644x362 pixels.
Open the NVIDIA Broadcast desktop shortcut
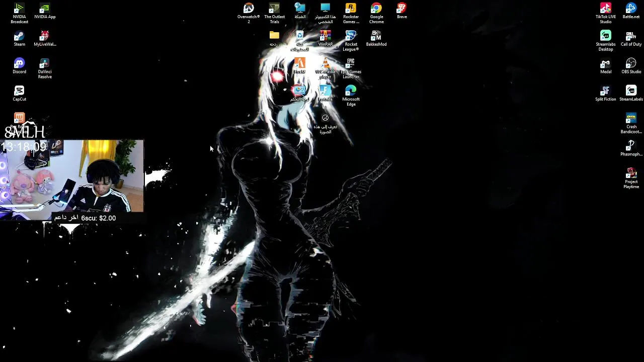[19, 14]
